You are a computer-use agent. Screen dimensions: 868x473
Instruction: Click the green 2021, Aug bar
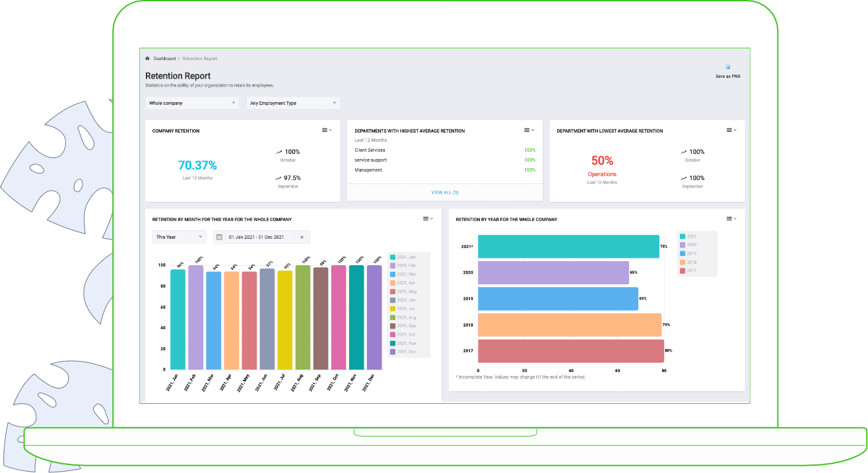[x=303, y=317]
